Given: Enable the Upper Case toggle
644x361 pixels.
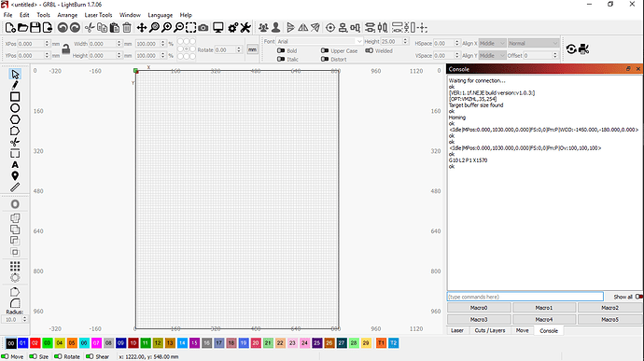Looking at the screenshot, I should [325, 50].
